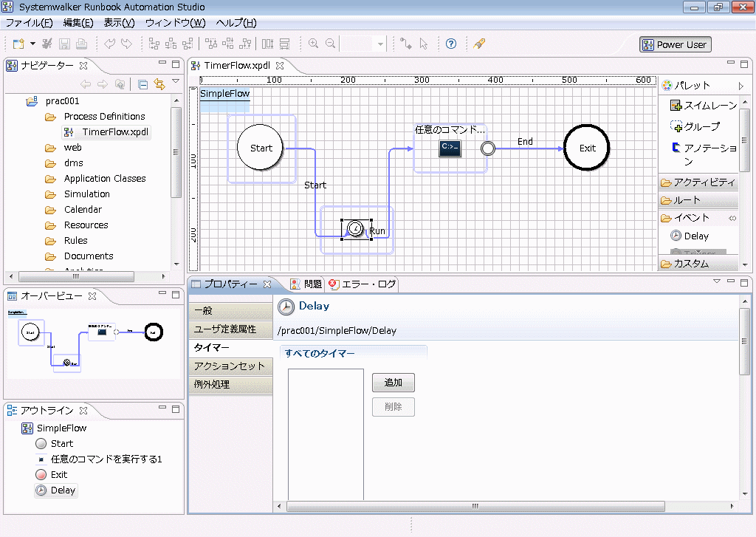Expand the ルート palette drawer
This screenshot has height=537, width=756.
(698, 199)
